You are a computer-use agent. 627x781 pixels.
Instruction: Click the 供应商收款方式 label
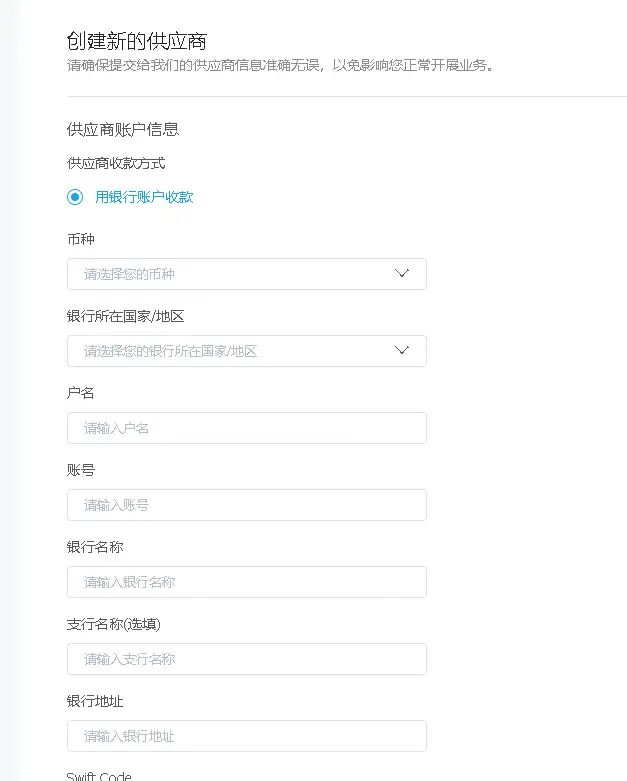[x=116, y=162]
